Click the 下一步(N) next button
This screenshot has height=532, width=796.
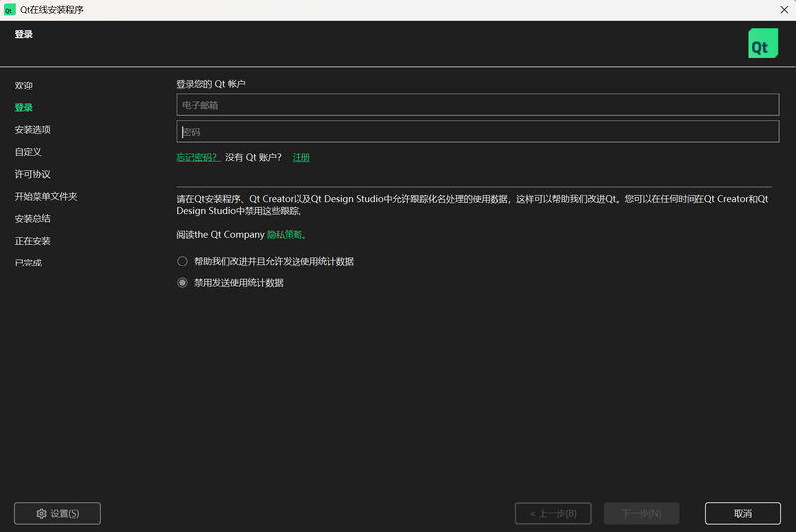point(641,514)
